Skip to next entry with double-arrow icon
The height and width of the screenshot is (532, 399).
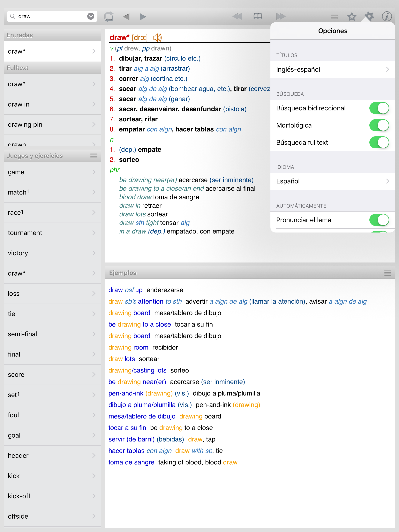pos(281,16)
